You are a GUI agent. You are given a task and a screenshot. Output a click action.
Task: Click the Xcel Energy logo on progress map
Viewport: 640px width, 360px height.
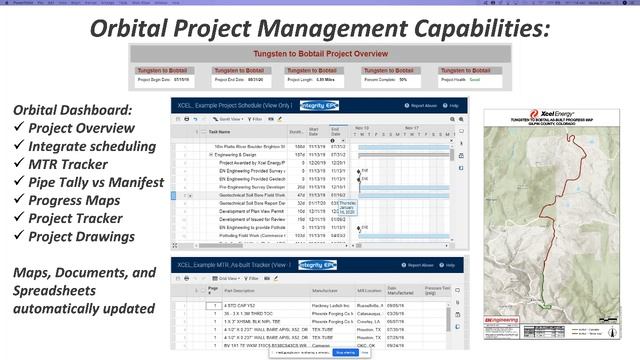[552, 113]
